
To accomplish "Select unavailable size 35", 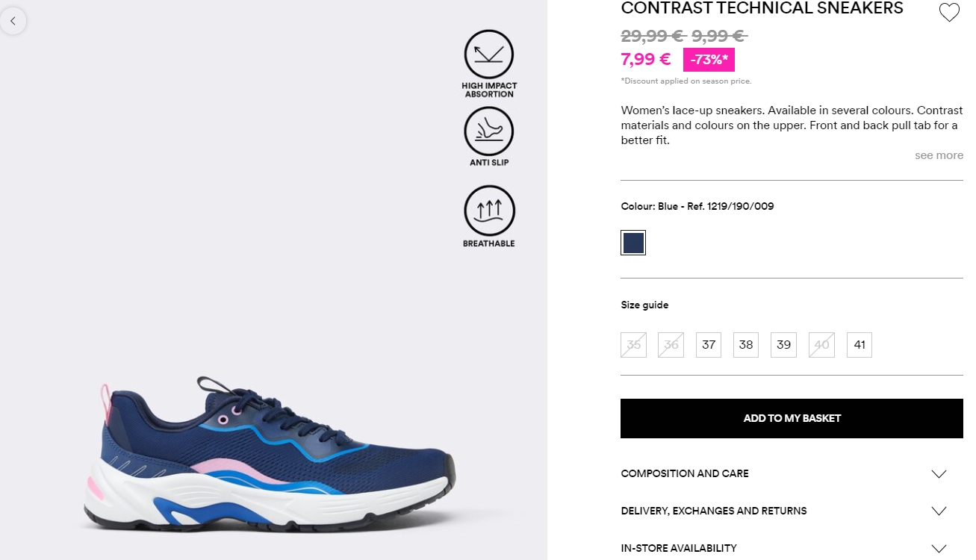I will tap(633, 345).
